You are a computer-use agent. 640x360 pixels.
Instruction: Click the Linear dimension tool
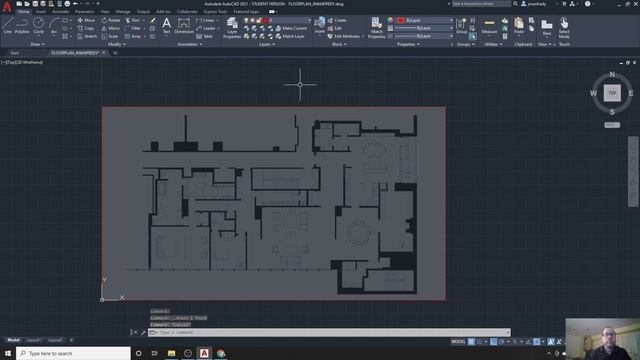point(205,20)
